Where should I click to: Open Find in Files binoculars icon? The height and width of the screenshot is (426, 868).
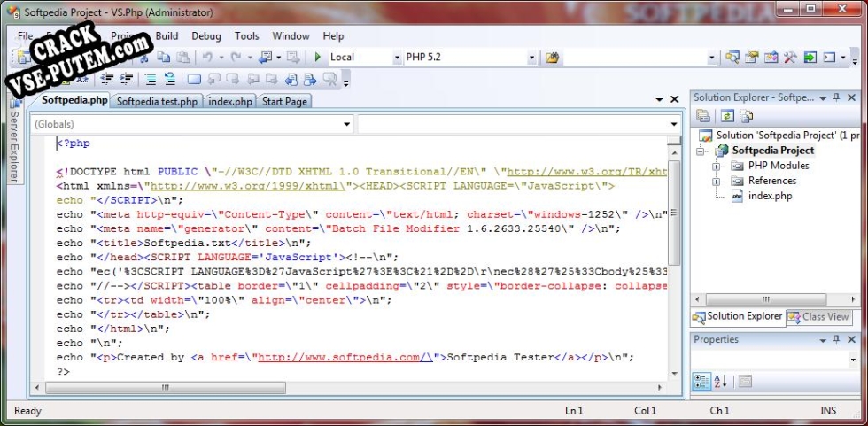pyautogui.click(x=553, y=58)
